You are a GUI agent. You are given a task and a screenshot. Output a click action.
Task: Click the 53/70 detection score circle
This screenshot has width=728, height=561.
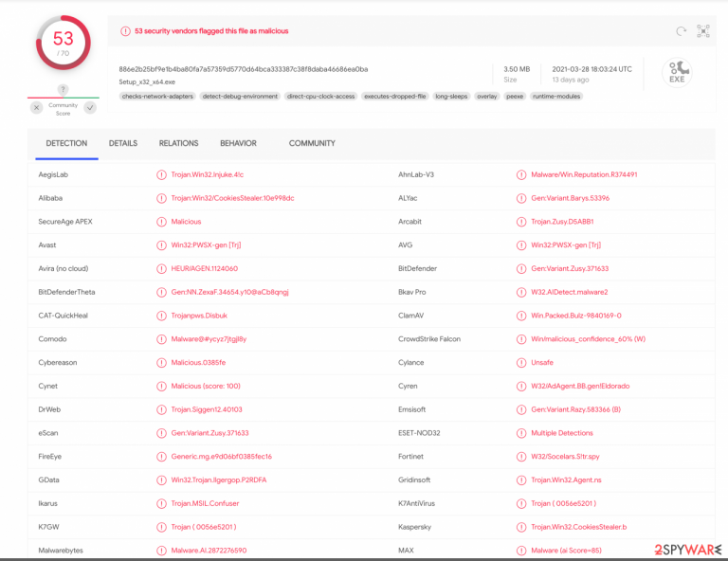coord(64,44)
